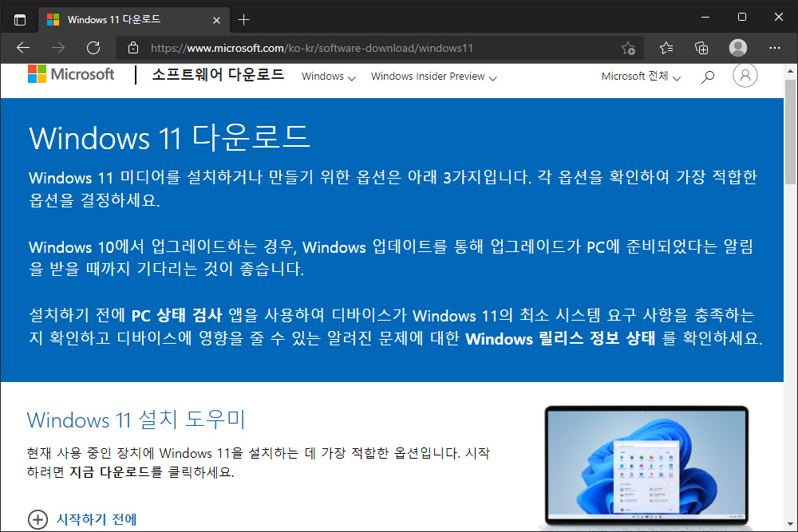Image resolution: width=798 pixels, height=532 pixels.
Task: Sign in via Microsoft account icon
Action: pos(745,75)
